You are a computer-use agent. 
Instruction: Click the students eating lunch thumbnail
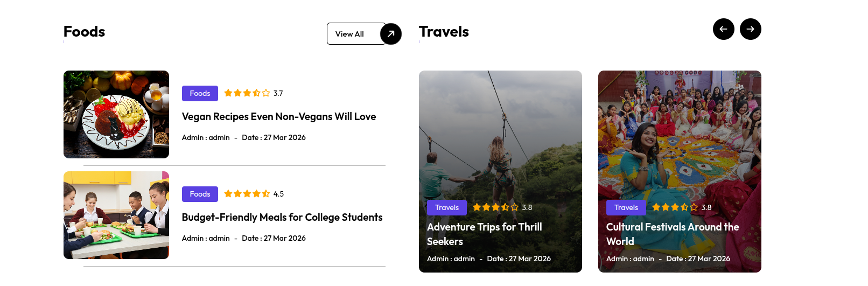click(116, 215)
